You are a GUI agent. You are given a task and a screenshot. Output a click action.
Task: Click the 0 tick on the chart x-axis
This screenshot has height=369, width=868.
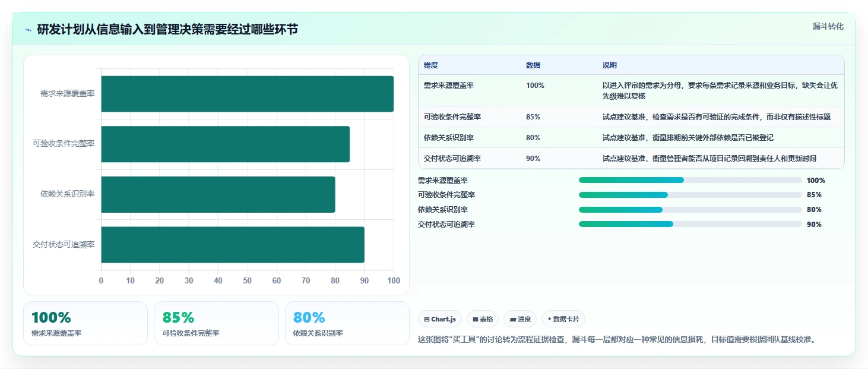click(101, 280)
